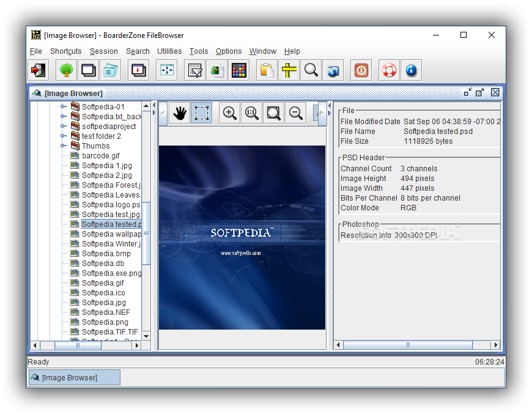Open the Search menu
532x414 pixels.
tap(138, 51)
